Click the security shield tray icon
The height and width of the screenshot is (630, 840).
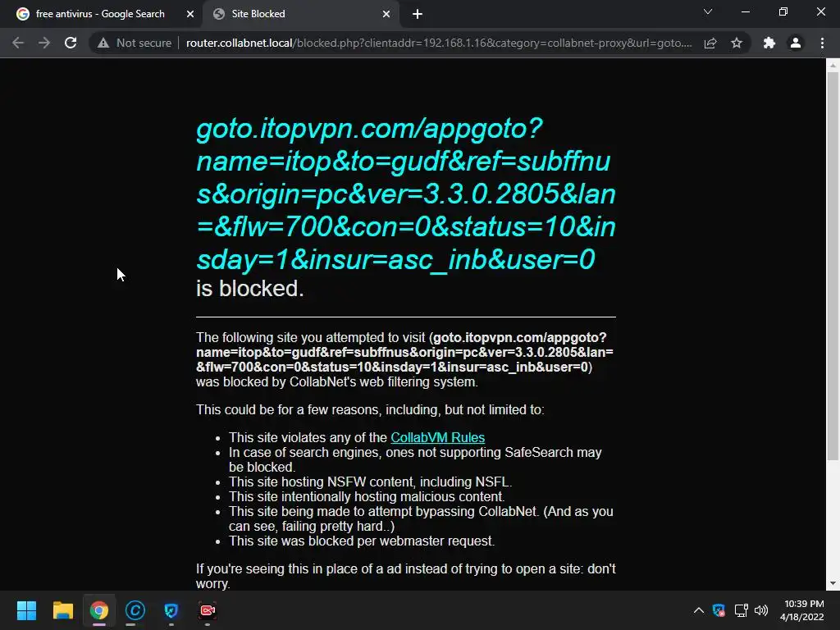click(719, 610)
